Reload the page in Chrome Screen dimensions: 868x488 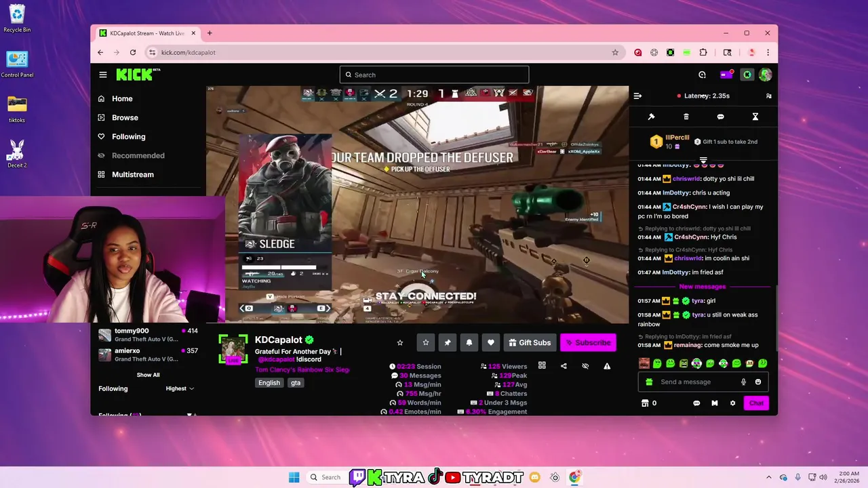133,52
